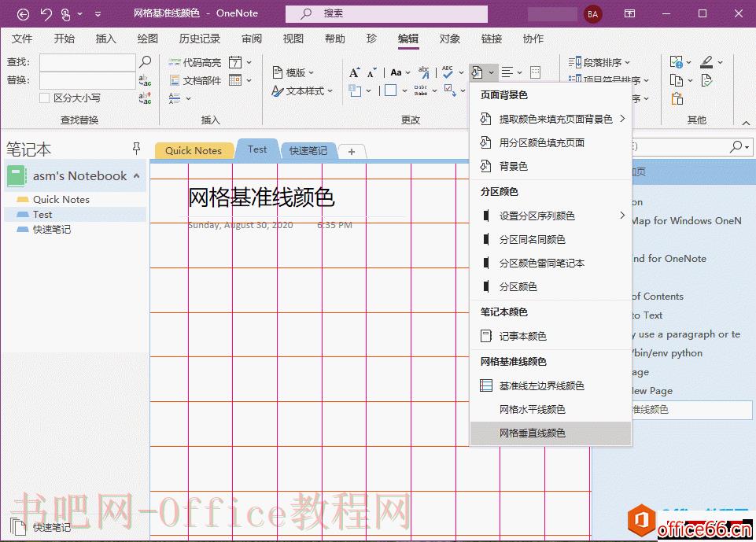The height and width of the screenshot is (542, 756).
Task: Click the 搜索 search box in title bar
Action: pos(387,14)
